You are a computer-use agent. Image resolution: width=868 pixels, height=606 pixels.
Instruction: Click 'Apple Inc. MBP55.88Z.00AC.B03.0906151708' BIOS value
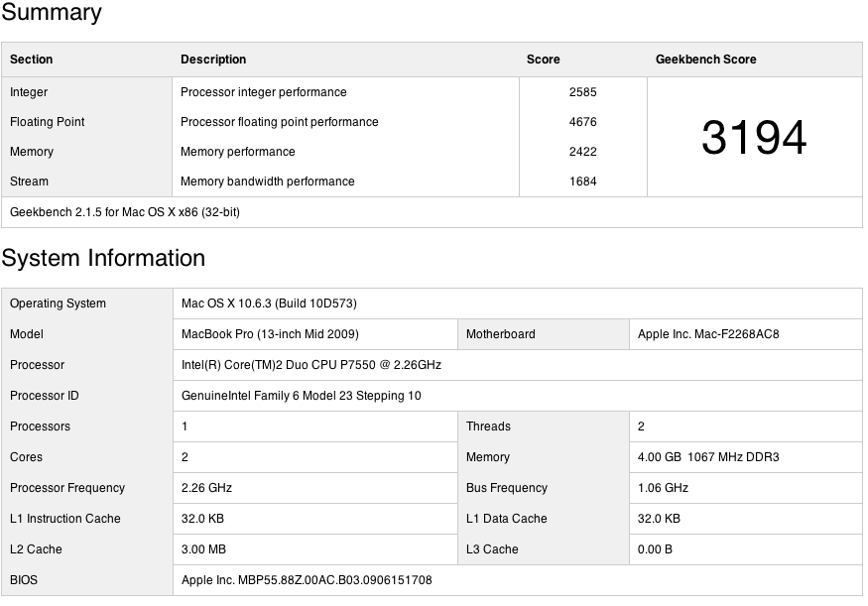pos(307,580)
